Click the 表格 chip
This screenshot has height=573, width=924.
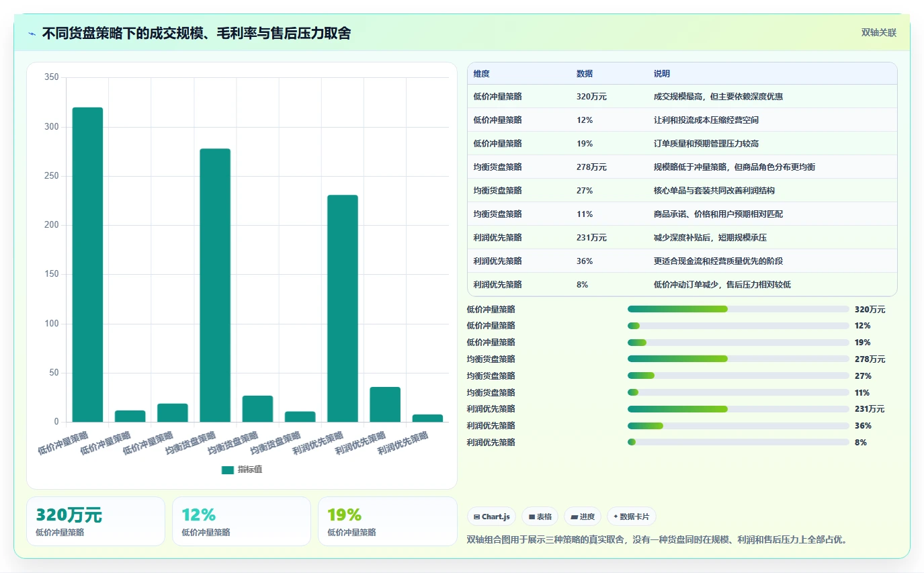point(540,517)
